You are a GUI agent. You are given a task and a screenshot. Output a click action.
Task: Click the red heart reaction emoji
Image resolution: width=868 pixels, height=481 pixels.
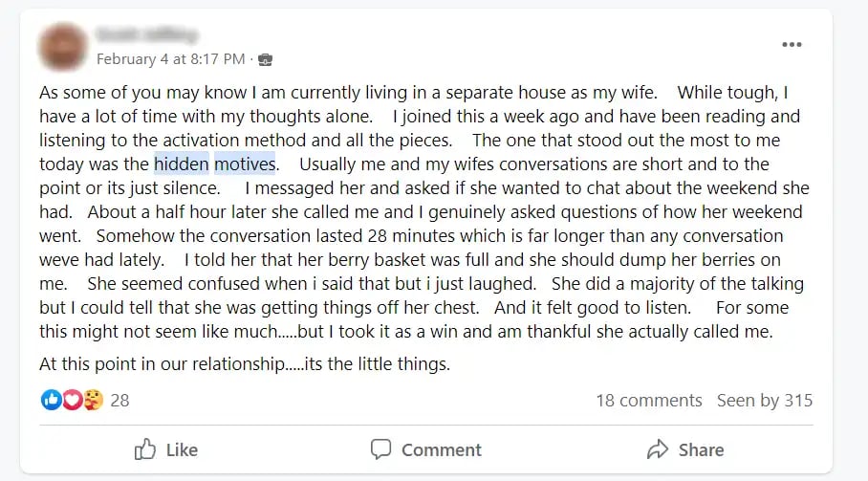pos(72,400)
